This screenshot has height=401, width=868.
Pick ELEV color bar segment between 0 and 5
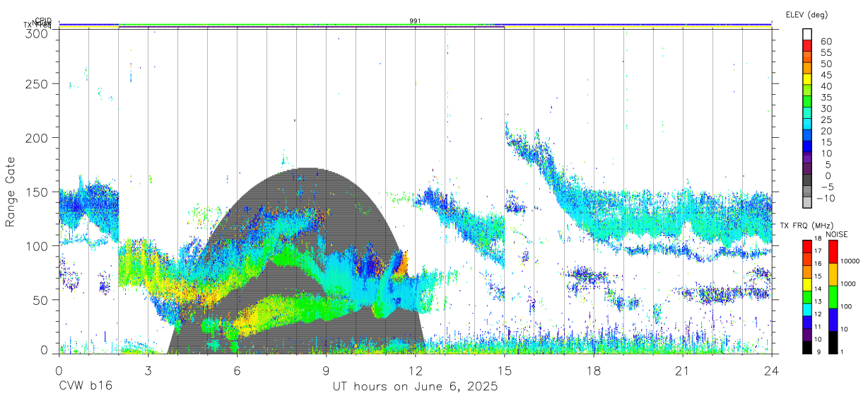click(807, 167)
